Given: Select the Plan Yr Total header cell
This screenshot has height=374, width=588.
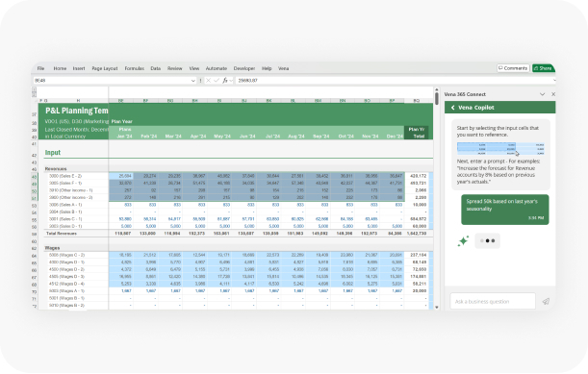Looking at the screenshot, I should tap(417, 133).
